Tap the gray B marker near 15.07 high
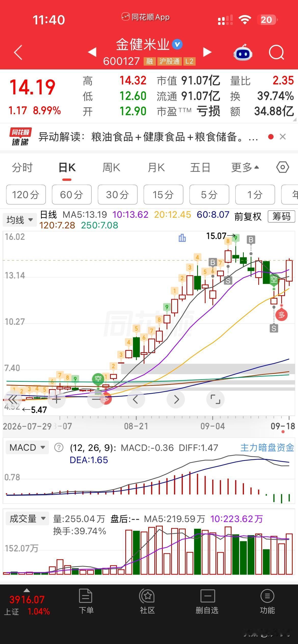Screen dimensions: 298x644 click(251, 239)
